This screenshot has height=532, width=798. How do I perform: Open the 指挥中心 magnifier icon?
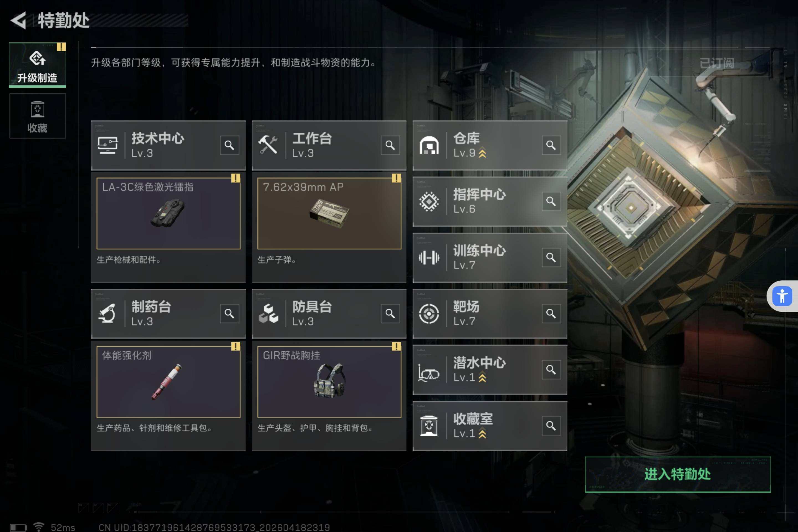click(551, 201)
